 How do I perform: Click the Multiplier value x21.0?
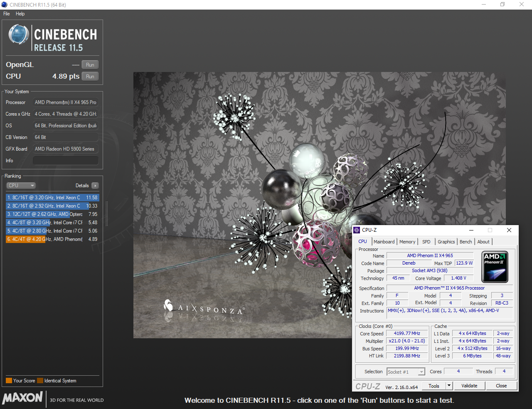pos(407,341)
